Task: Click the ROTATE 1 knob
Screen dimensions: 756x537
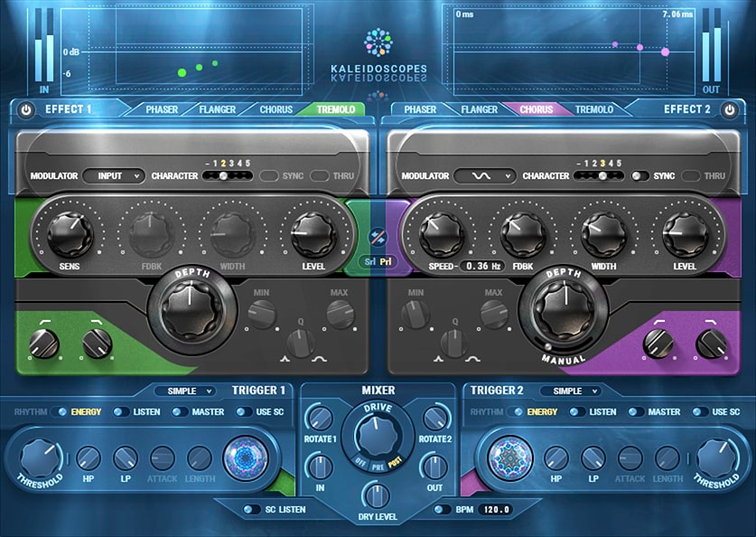Action: pos(320,419)
